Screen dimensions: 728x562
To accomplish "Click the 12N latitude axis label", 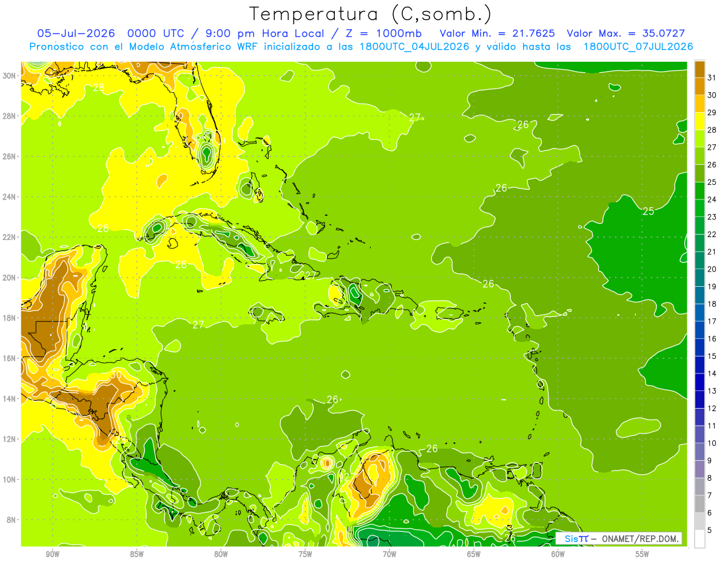I will tap(10, 439).
